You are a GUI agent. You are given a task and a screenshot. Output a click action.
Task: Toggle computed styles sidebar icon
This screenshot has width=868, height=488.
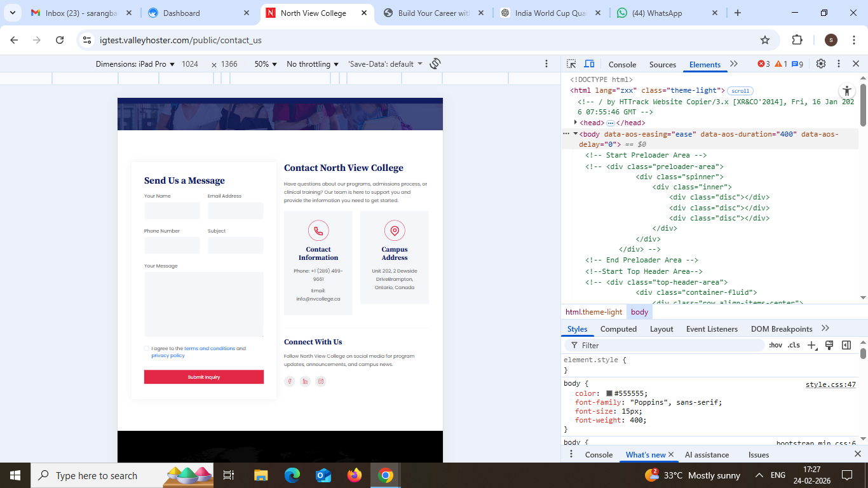click(846, 345)
